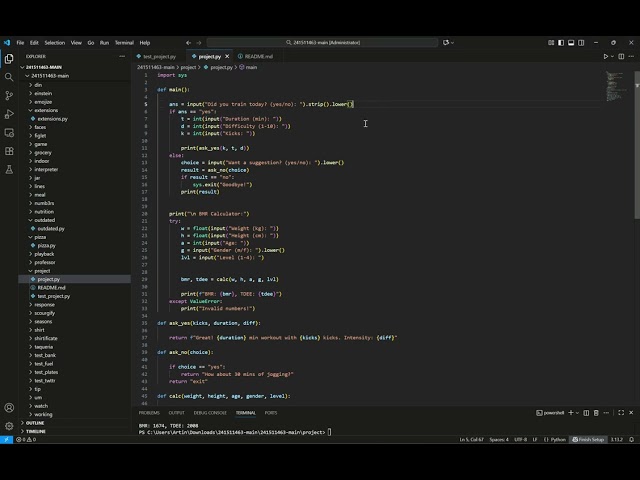The height and width of the screenshot is (480, 640).
Task: Click the Spaces: 4 indentation setting
Action: coord(499,440)
